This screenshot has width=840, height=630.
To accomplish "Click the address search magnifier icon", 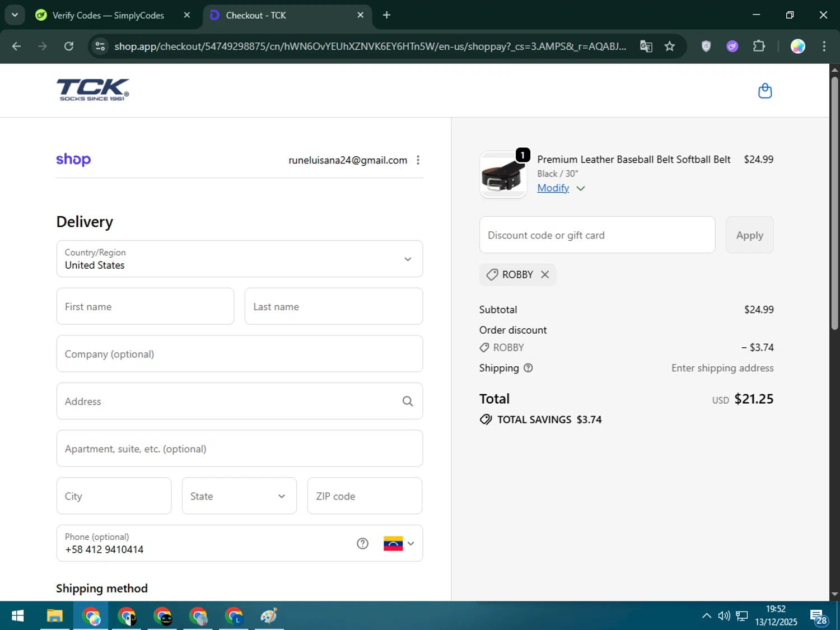I will pyautogui.click(x=408, y=402).
